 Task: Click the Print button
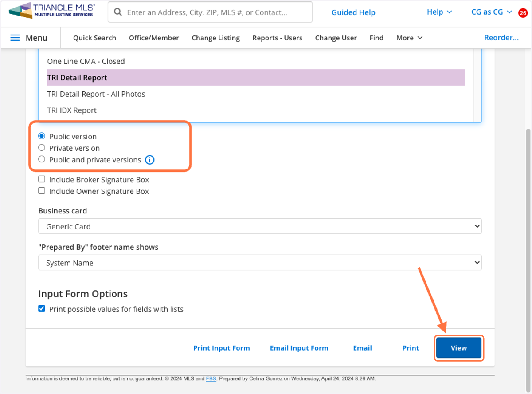point(411,348)
